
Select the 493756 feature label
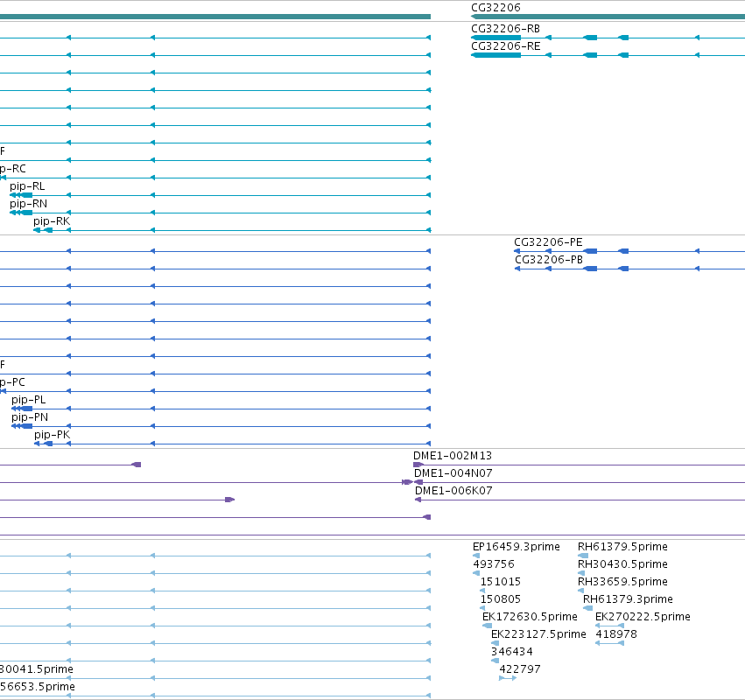(x=494, y=564)
